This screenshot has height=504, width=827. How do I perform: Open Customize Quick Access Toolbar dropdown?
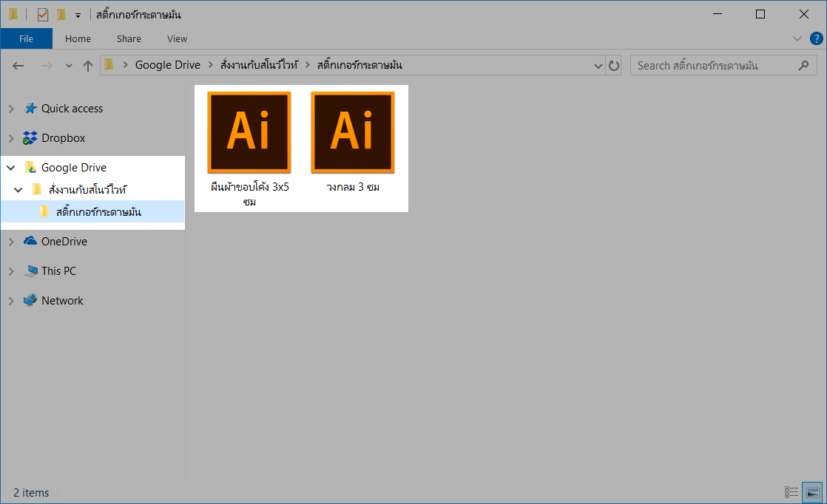(x=78, y=16)
